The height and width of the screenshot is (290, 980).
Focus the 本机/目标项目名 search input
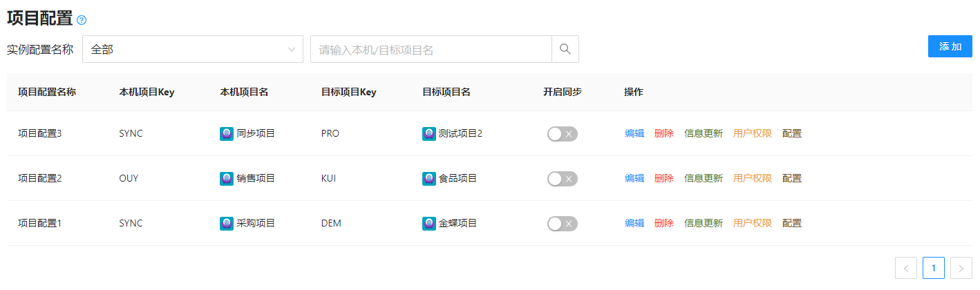pyautogui.click(x=431, y=49)
